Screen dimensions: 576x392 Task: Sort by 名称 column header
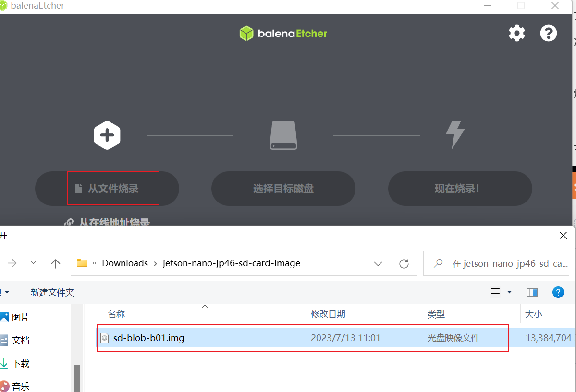(116, 314)
